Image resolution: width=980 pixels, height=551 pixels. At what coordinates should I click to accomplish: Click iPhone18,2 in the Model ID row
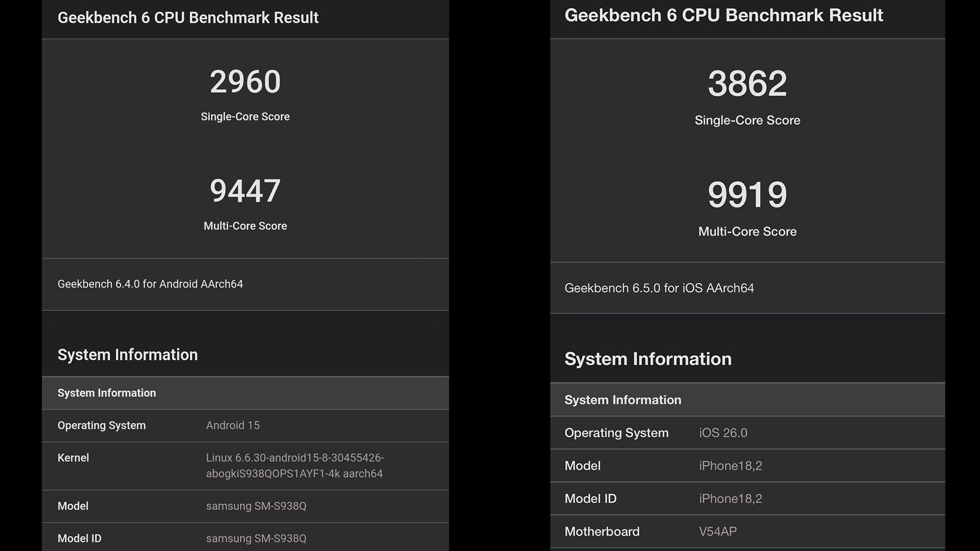(730, 498)
